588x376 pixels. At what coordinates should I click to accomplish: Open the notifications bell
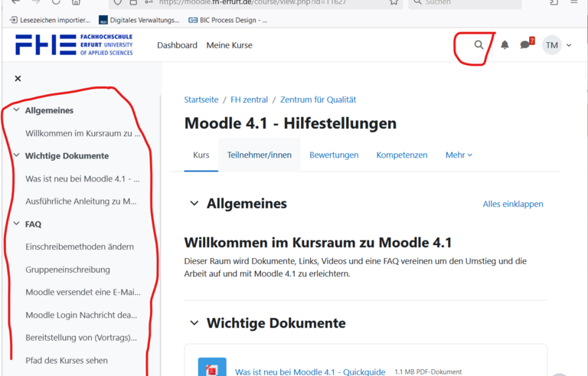[x=505, y=45]
